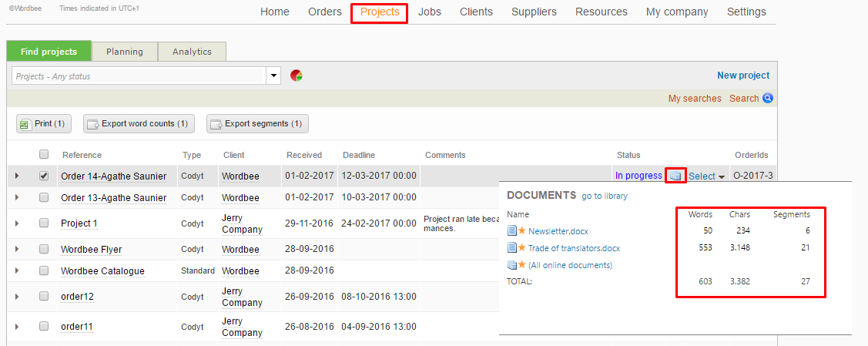Click the star beside Trade of translators.docx
This screenshot has width=868, height=346.
(522, 248)
